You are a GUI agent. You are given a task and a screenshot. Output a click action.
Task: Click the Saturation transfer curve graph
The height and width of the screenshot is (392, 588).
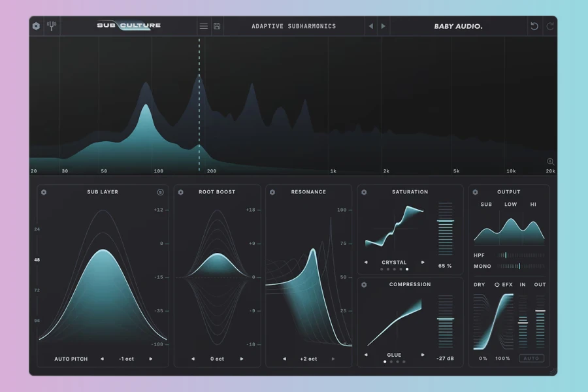pyautogui.click(x=394, y=226)
